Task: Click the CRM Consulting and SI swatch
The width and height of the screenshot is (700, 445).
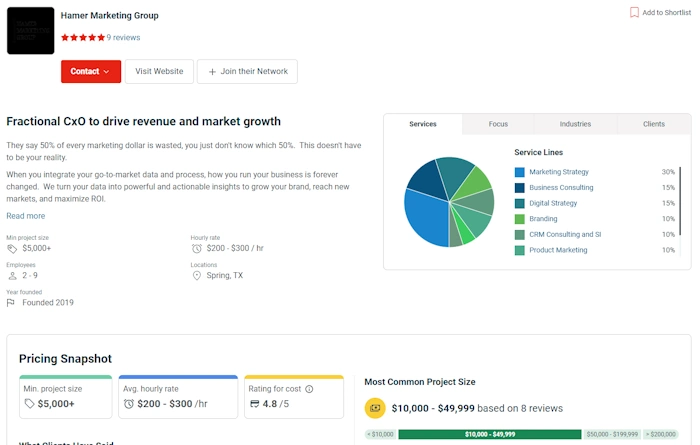Action: point(520,235)
